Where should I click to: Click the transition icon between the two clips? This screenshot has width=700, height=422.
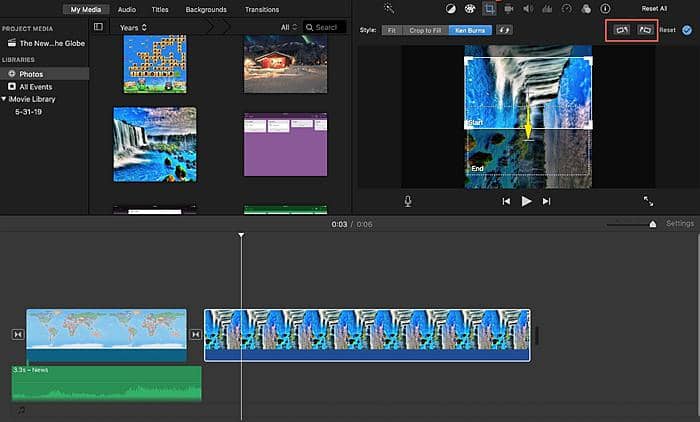[x=196, y=334]
